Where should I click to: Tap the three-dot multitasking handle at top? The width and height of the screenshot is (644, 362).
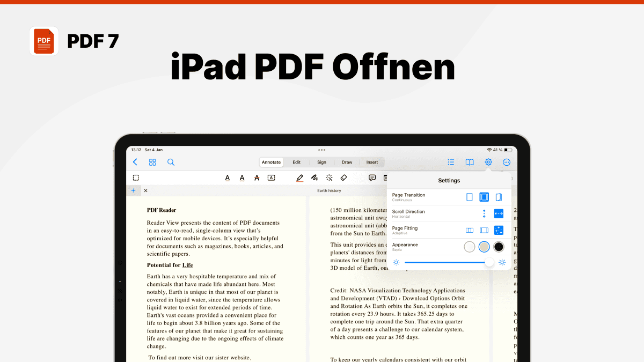pyautogui.click(x=321, y=150)
